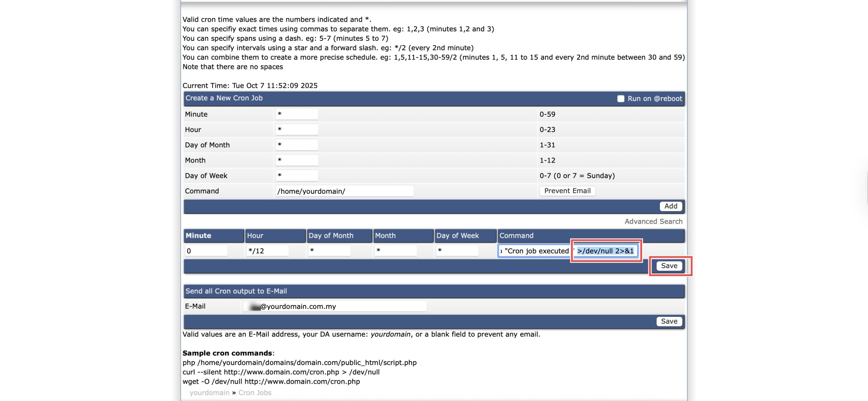The height and width of the screenshot is (401, 868).
Task: Open the Cron Jobs breadcrumb link
Action: click(x=255, y=393)
